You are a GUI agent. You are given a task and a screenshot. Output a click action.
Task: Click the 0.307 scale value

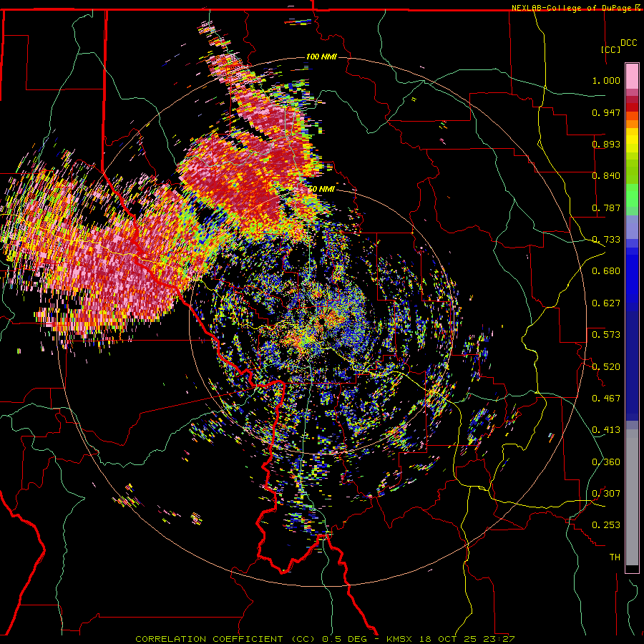[x=606, y=494]
